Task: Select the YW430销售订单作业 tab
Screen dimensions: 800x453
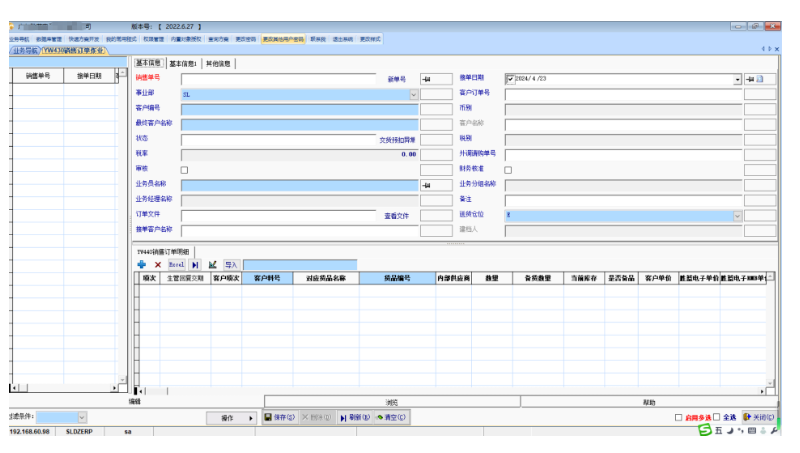Action: (73, 51)
